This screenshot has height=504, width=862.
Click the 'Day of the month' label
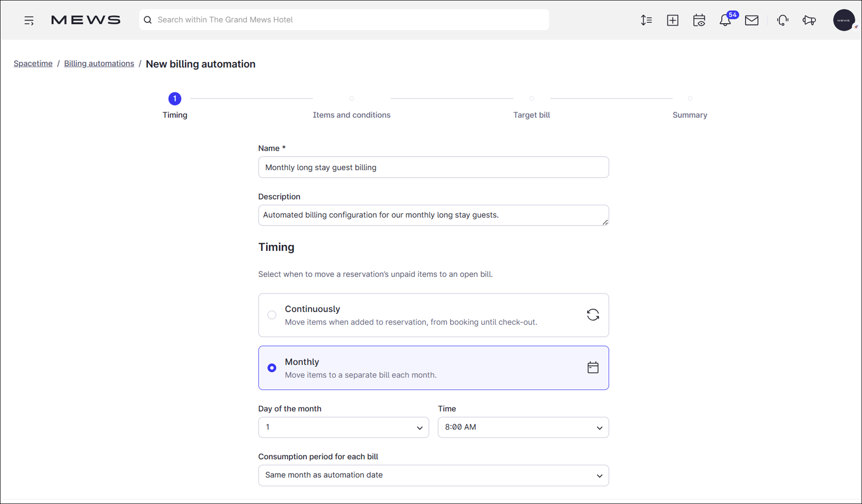(x=290, y=409)
